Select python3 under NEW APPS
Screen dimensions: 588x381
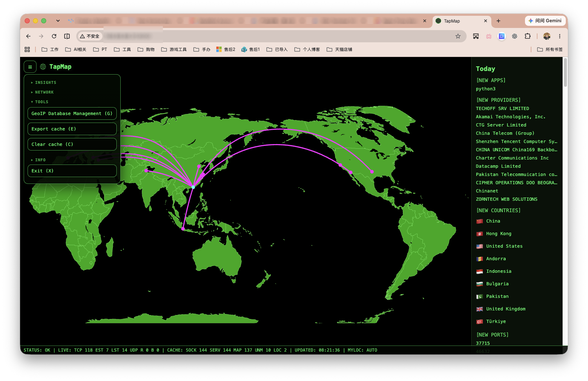coord(486,89)
